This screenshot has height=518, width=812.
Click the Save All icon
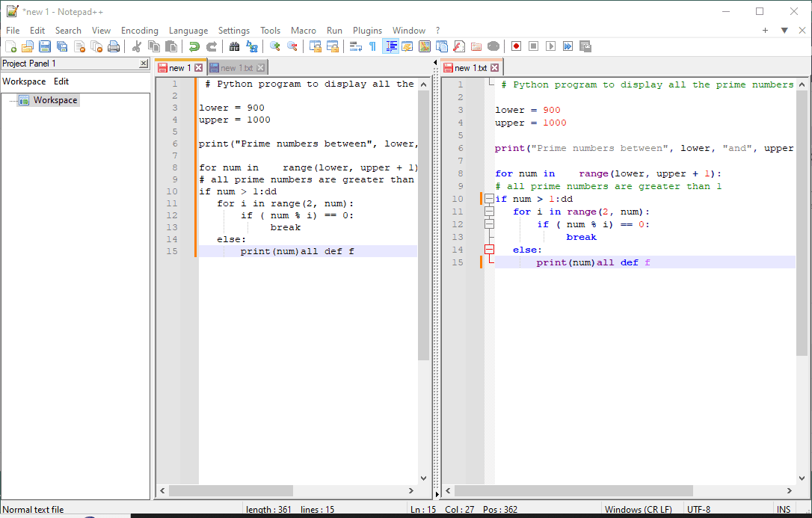tap(62, 46)
